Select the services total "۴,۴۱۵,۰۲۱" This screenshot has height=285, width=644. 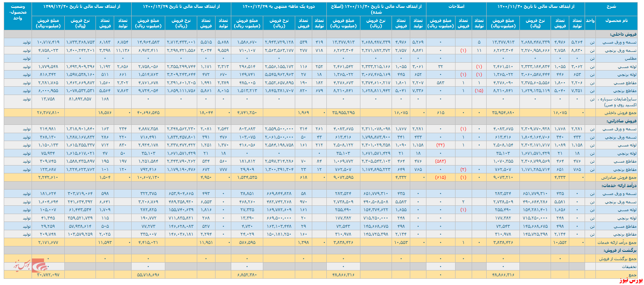coord(149,242)
